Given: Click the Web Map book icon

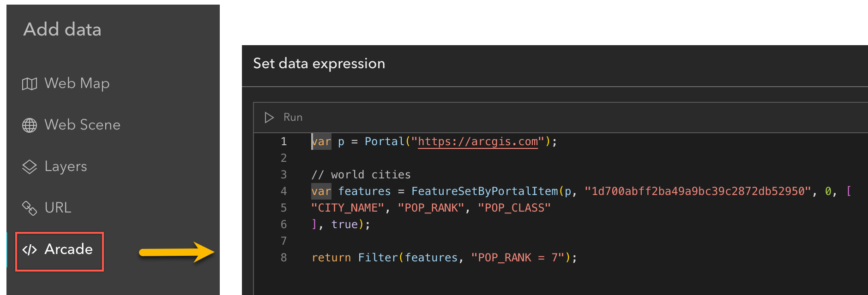Looking at the screenshot, I should [x=30, y=84].
